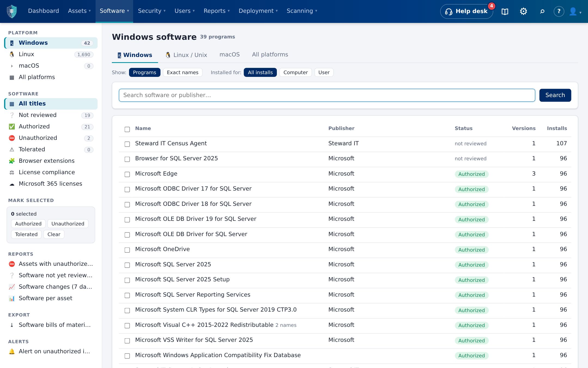Open the Deployment dropdown menu
The width and height of the screenshot is (588, 368).
258,11
